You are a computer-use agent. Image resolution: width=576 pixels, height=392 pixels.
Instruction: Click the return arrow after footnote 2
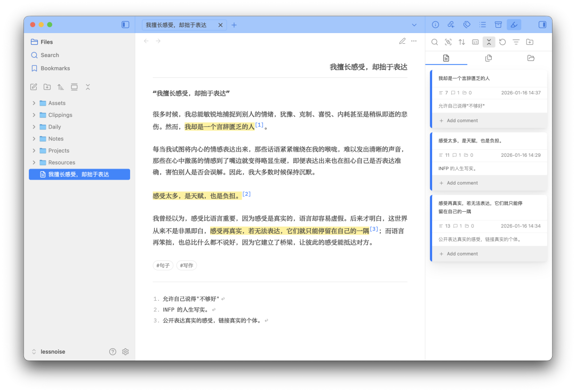pos(214,310)
